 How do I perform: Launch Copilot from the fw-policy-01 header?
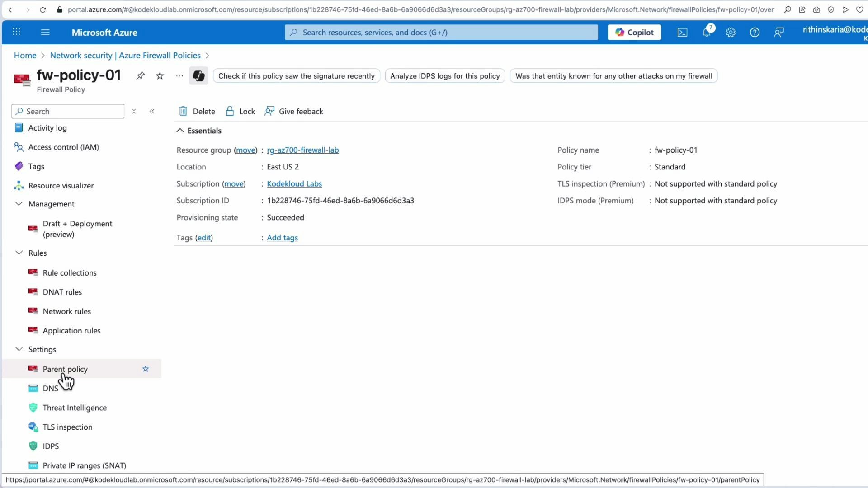[x=198, y=75]
